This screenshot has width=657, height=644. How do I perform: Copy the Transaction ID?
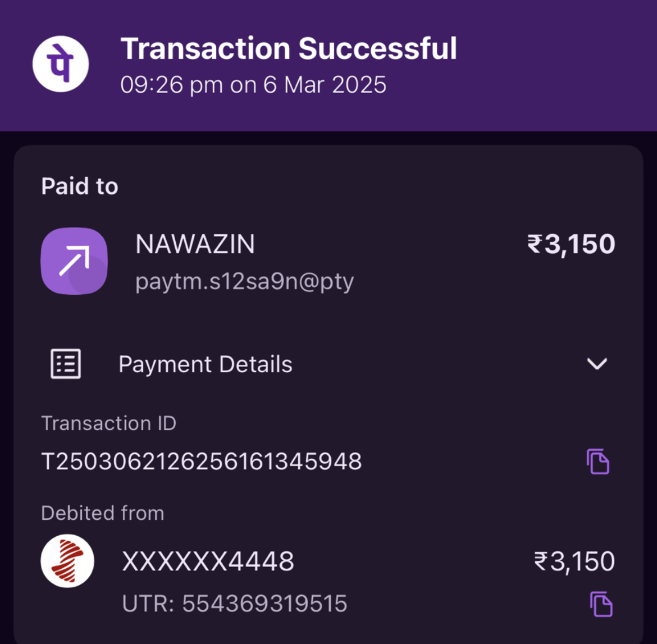pyautogui.click(x=598, y=462)
